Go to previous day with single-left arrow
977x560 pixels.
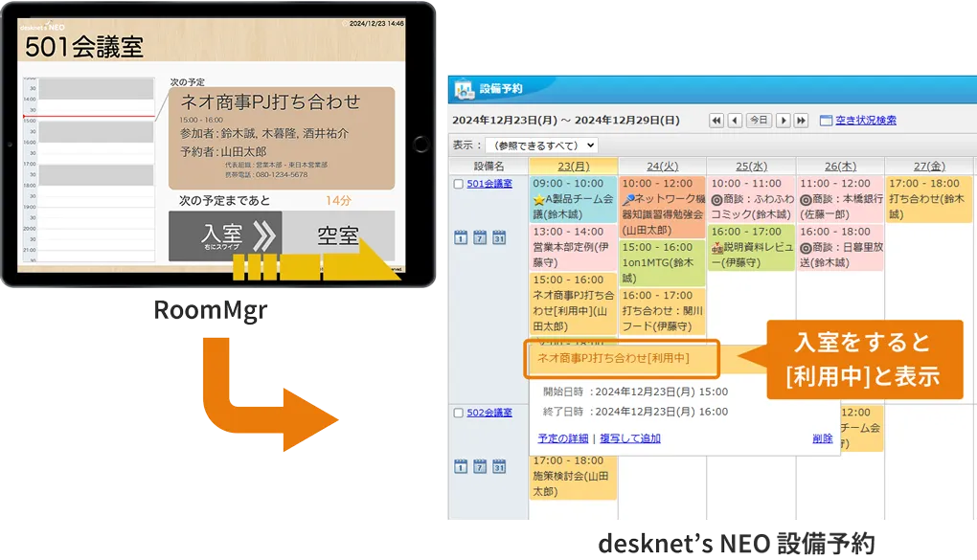(x=736, y=121)
